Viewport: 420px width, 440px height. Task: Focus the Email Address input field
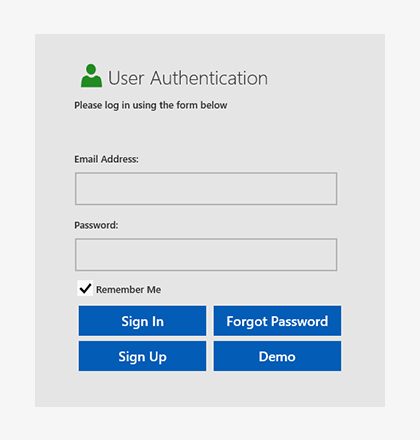[206, 189]
